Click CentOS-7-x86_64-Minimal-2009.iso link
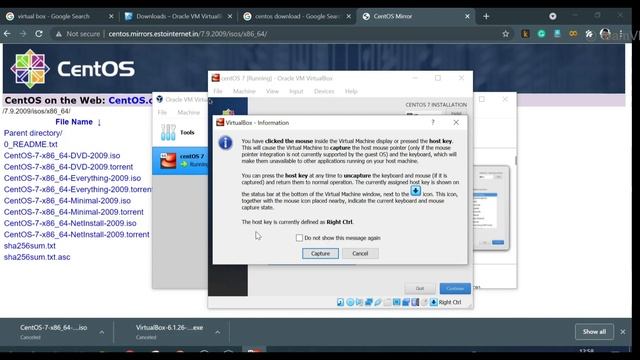 (67, 201)
